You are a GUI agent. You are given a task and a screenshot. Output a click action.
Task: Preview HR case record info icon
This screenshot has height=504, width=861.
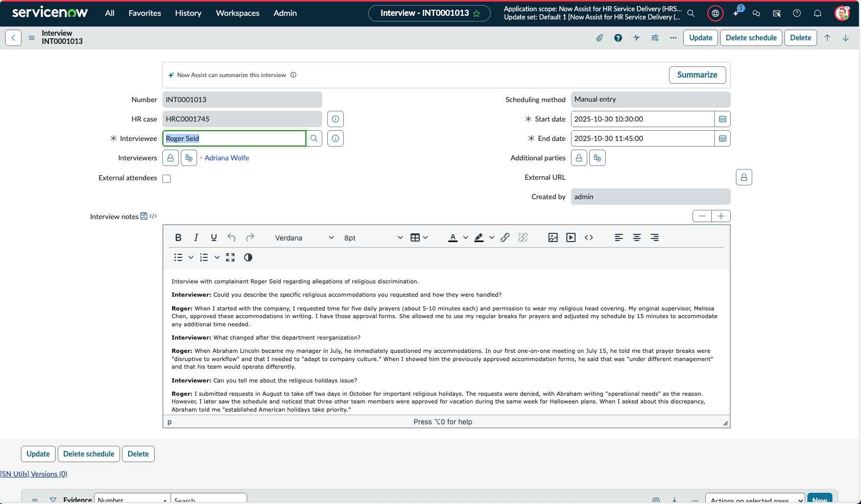point(336,119)
